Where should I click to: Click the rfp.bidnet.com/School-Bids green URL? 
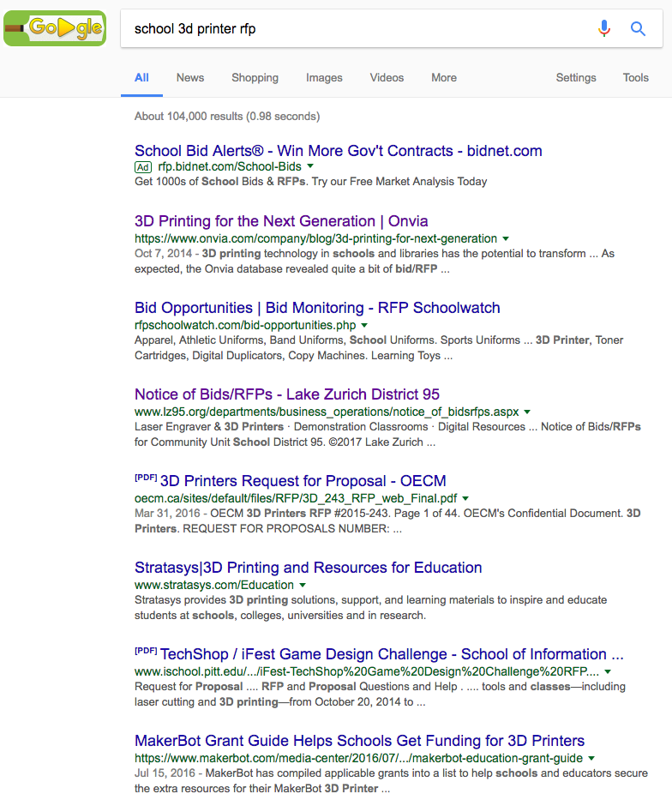pyautogui.click(x=230, y=166)
